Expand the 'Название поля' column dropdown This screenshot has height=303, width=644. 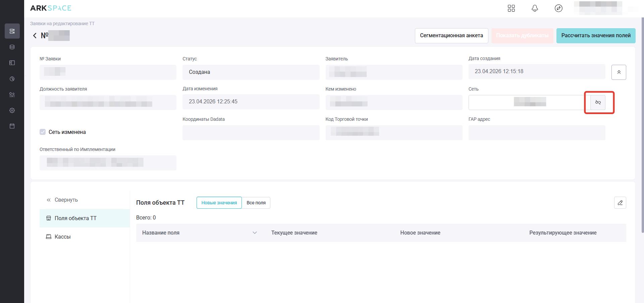(x=255, y=233)
